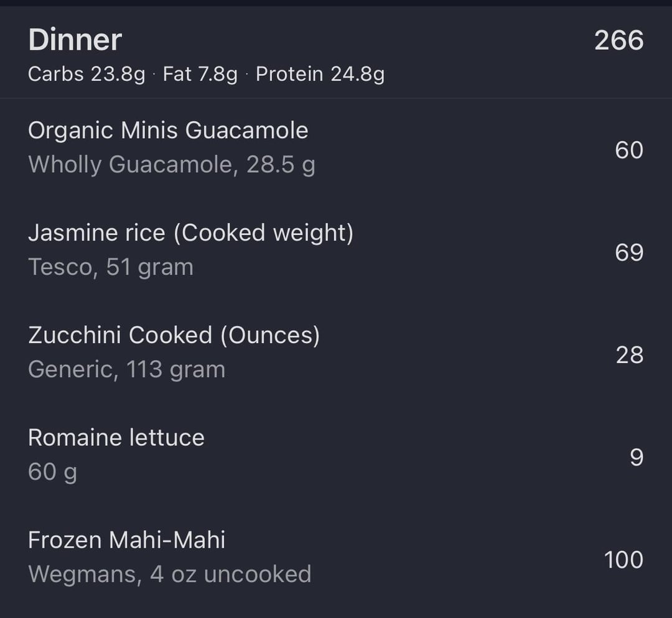Tap the Wegmans, 4 oz uncooked serving text
This screenshot has height=618, width=672.
coord(170,574)
